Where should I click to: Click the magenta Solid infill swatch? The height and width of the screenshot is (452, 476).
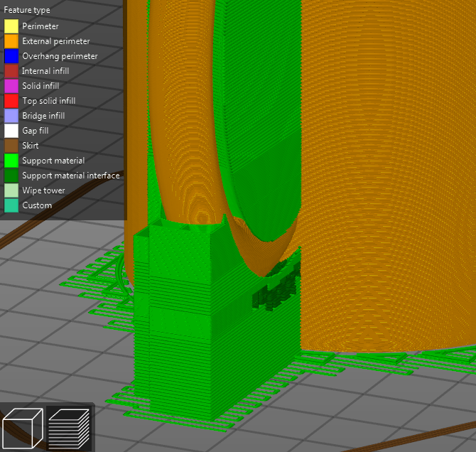(11, 86)
